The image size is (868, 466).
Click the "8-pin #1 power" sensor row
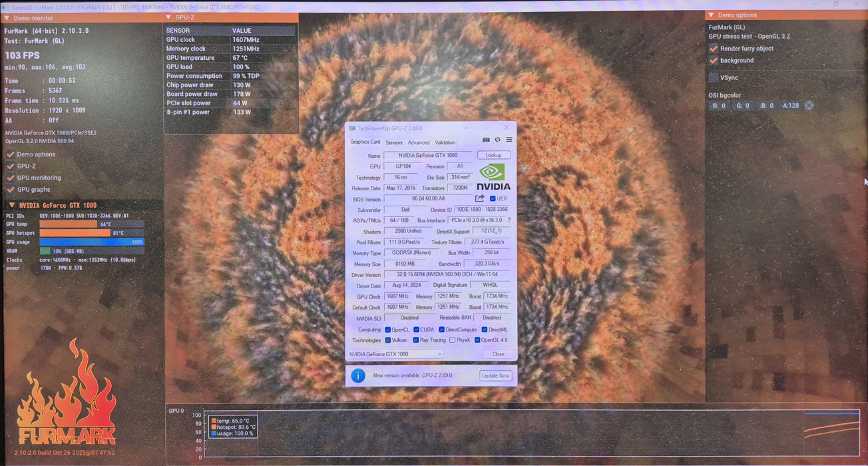point(230,112)
